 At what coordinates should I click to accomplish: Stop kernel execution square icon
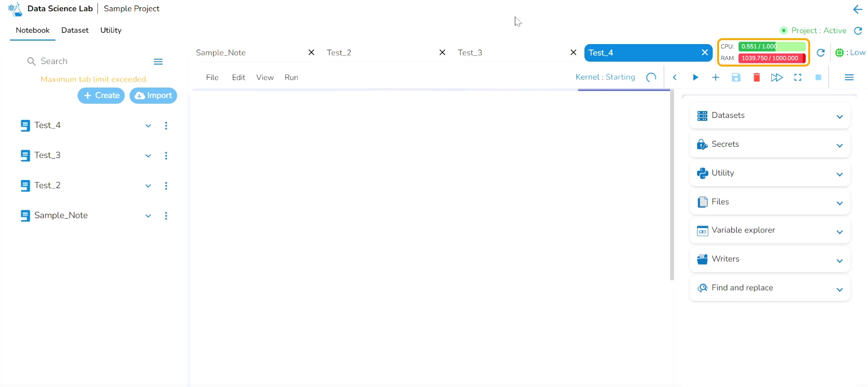pos(818,77)
